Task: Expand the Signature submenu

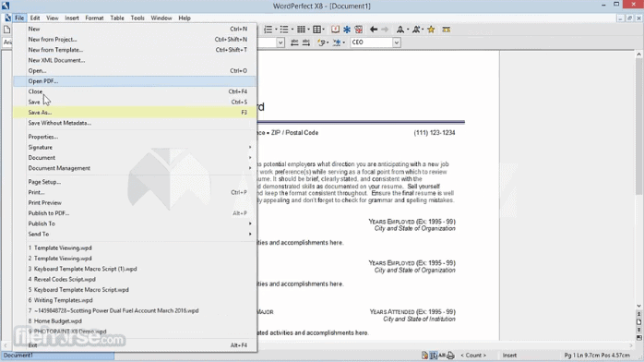Action: (x=135, y=147)
